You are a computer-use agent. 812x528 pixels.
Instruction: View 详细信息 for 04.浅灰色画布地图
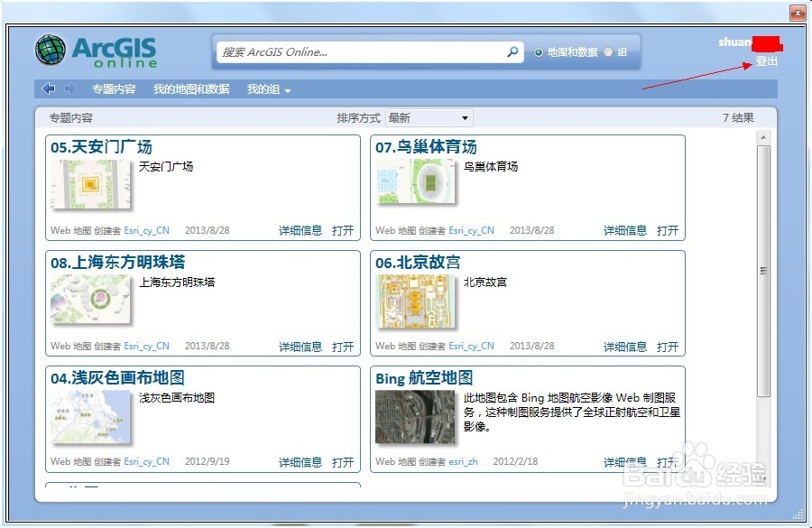coord(300,462)
